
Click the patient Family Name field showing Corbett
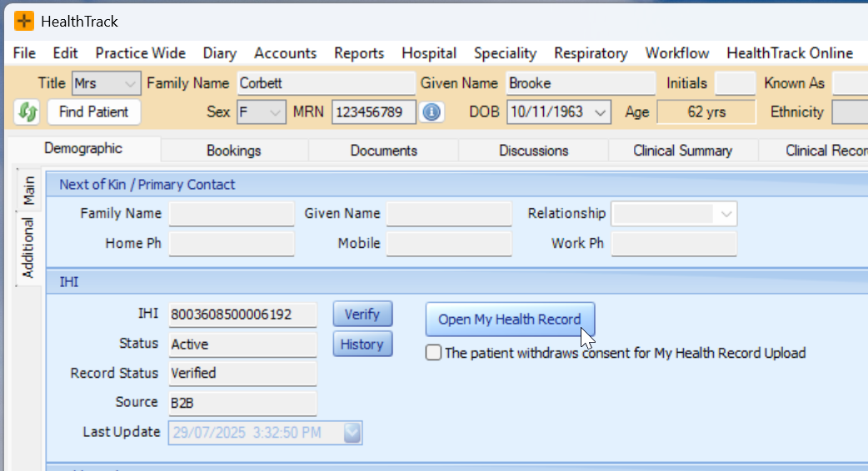[x=326, y=83]
